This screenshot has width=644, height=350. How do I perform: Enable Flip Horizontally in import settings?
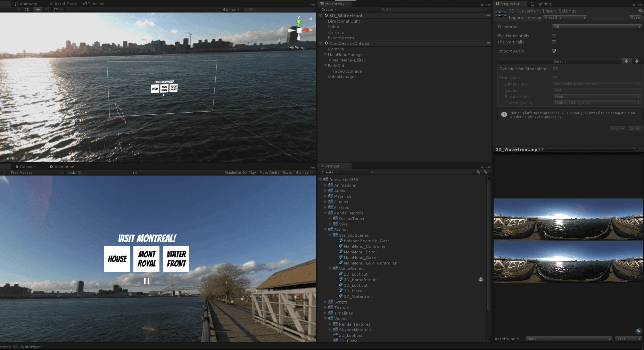pos(554,35)
